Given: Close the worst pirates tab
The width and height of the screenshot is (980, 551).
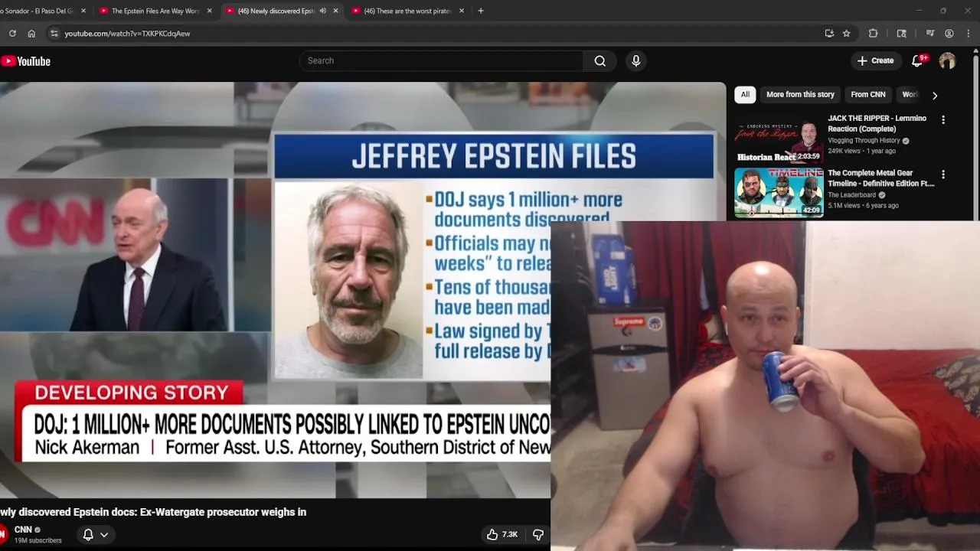Looking at the screenshot, I should (x=462, y=11).
